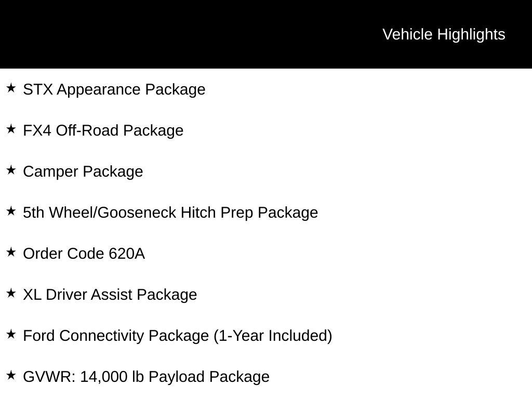
Task: Click the FX4 Off-Road Package text
Action: click(103, 130)
